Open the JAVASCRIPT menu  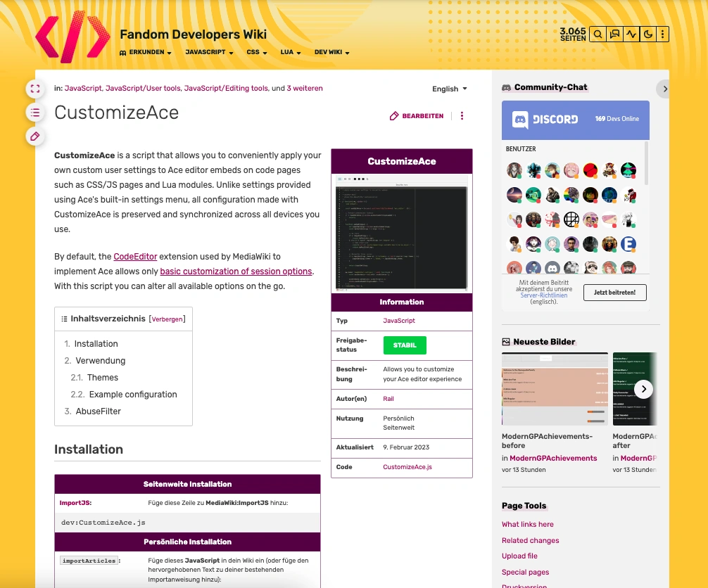pos(209,52)
